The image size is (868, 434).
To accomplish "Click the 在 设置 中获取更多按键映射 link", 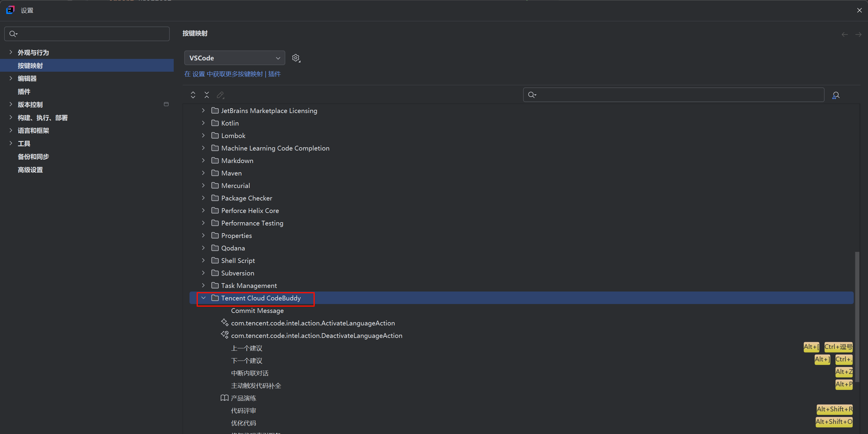I will point(223,74).
